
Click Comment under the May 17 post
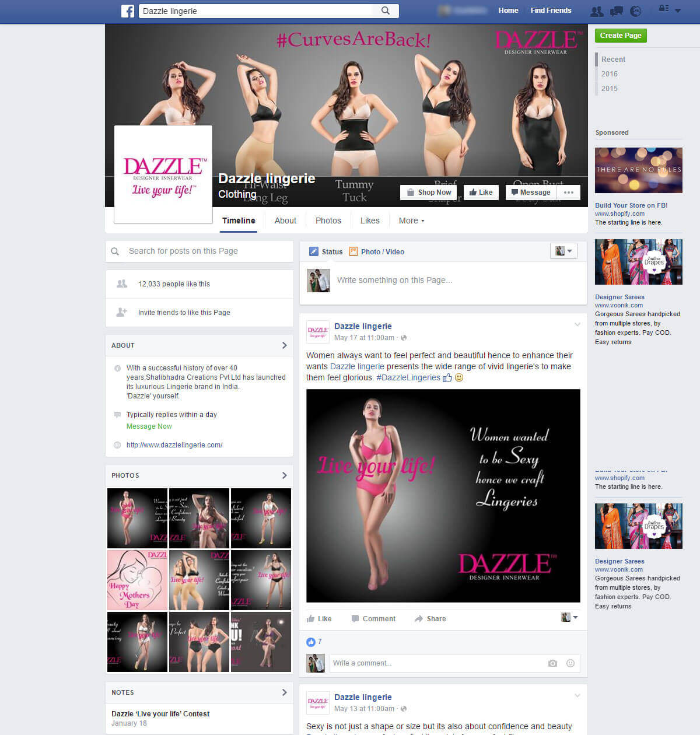click(373, 619)
